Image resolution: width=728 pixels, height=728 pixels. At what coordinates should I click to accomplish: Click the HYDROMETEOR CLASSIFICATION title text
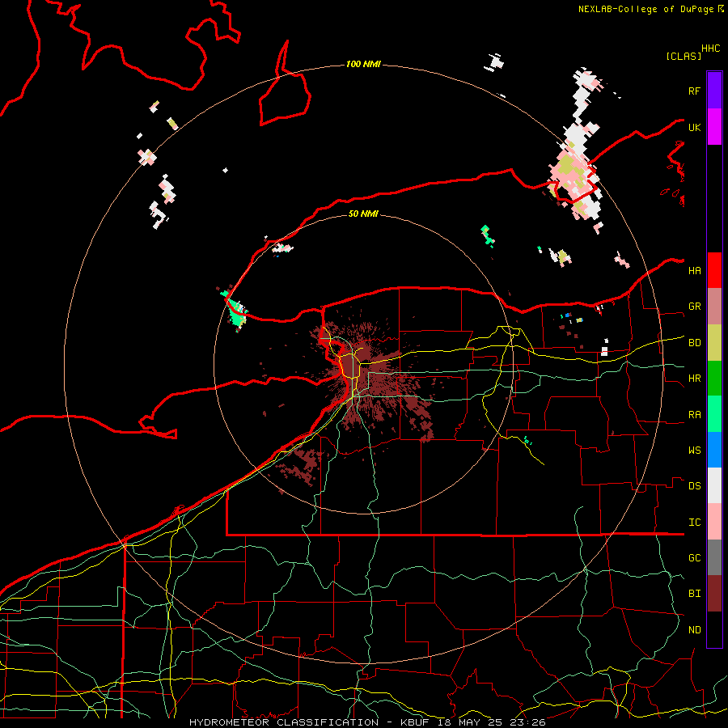tap(284, 722)
